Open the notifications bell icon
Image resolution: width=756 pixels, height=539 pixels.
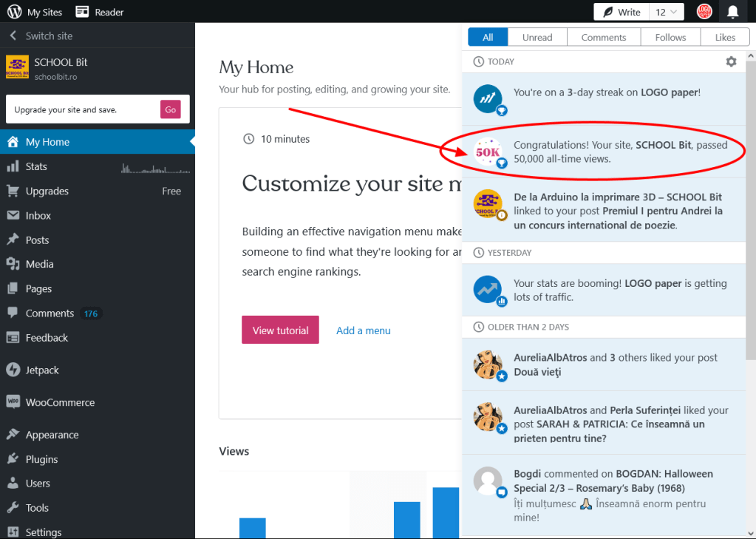(732, 12)
